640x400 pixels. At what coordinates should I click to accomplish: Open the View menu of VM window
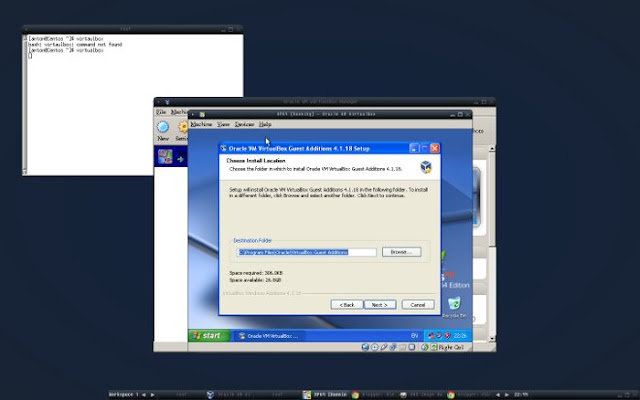click(x=223, y=124)
